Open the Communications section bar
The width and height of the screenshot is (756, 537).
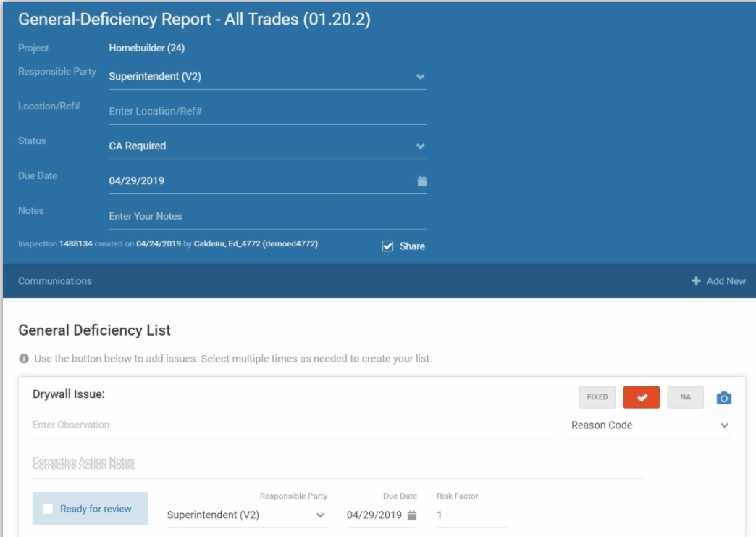pos(55,281)
